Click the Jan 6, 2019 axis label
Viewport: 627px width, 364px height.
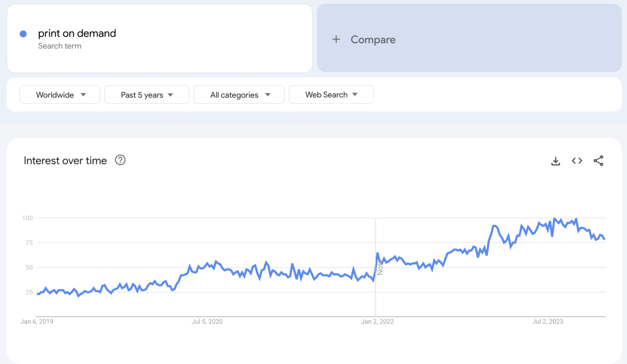coord(37,322)
